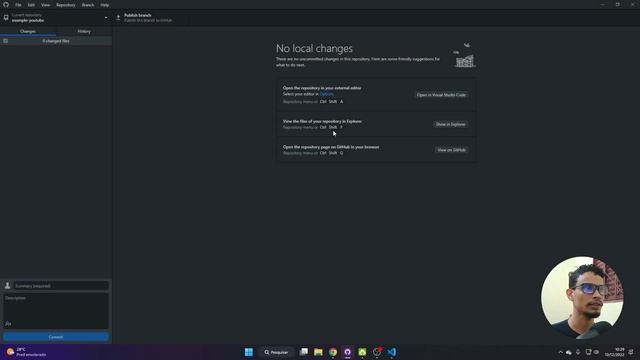
Task: Click the GitHub logo in the title bar
Action: tap(6, 4)
